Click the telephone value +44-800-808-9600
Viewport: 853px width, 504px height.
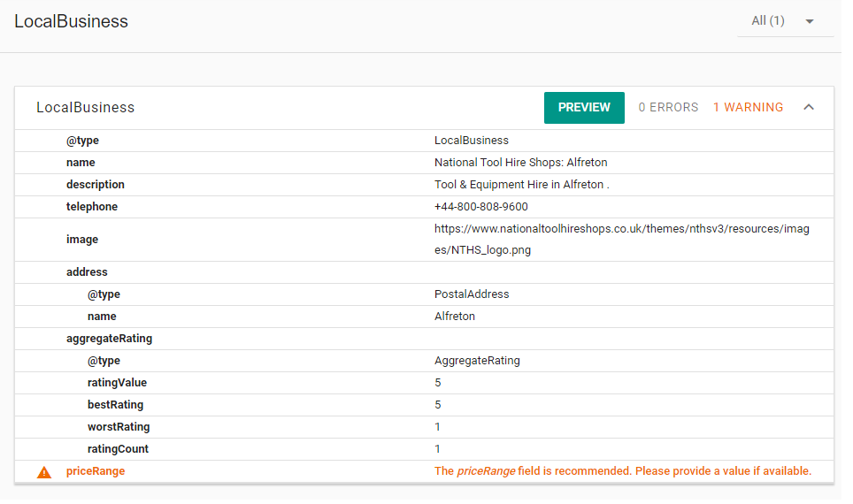480,207
